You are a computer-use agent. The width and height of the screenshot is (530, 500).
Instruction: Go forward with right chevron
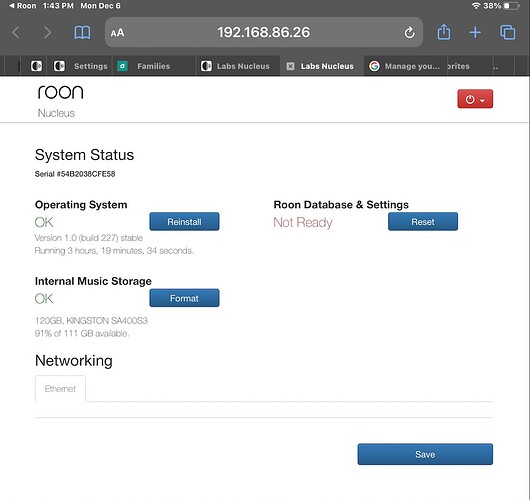(48, 33)
